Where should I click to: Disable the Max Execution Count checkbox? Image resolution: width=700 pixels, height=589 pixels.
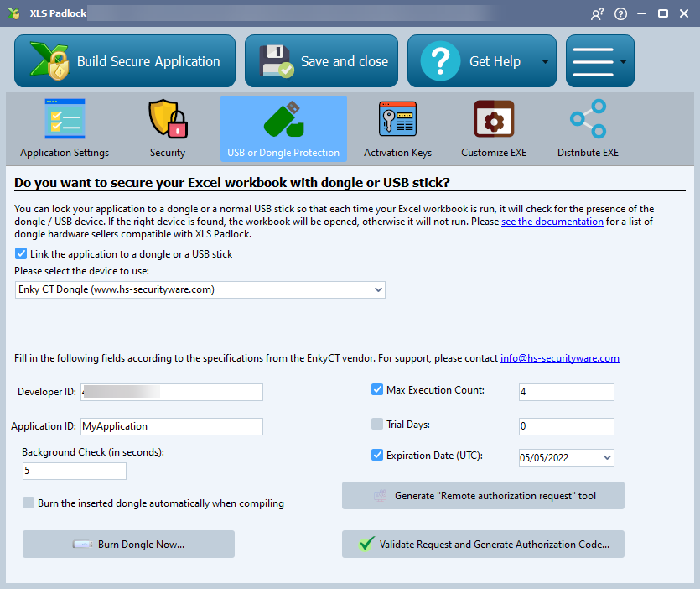(x=377, y=390)
